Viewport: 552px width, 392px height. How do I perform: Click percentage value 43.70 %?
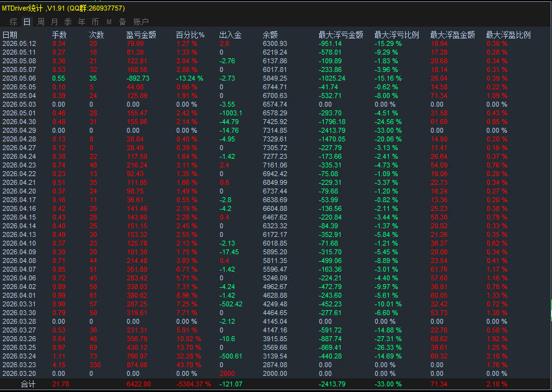pyautogui.click(x=189, y=365)
